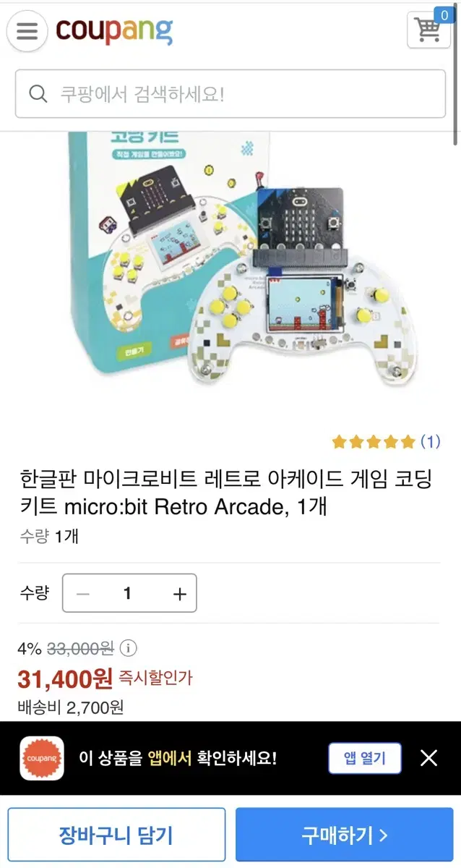Viewport: 461px width, 868px height.
Task: Focus the 쿠팡에서 검색하세요 search field
Action: [231, 94]
